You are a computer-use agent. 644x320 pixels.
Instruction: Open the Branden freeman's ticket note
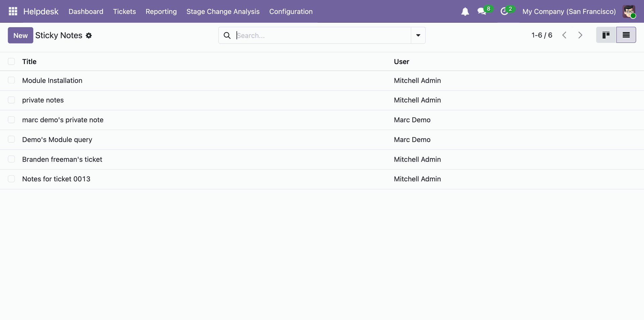(x=62, y=159)
